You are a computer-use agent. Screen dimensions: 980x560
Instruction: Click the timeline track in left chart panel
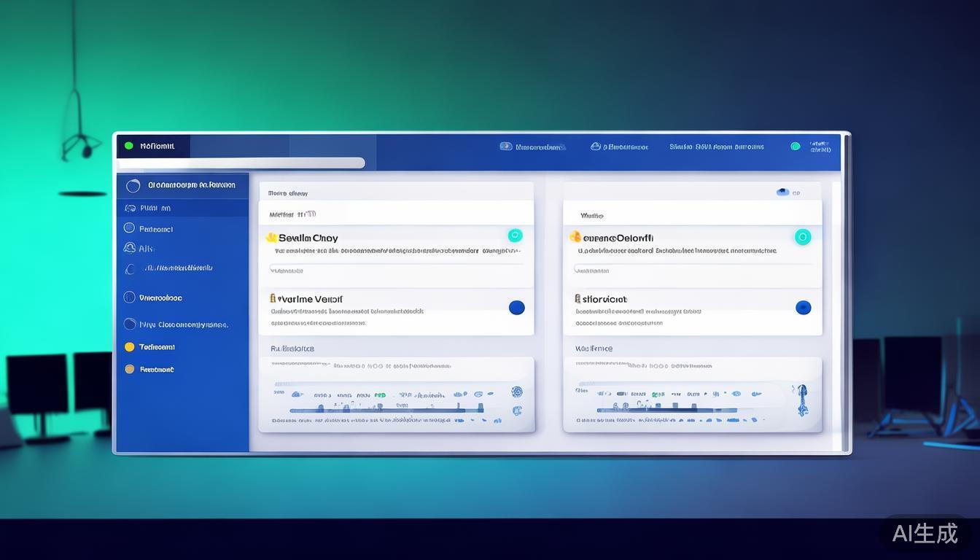386,411
